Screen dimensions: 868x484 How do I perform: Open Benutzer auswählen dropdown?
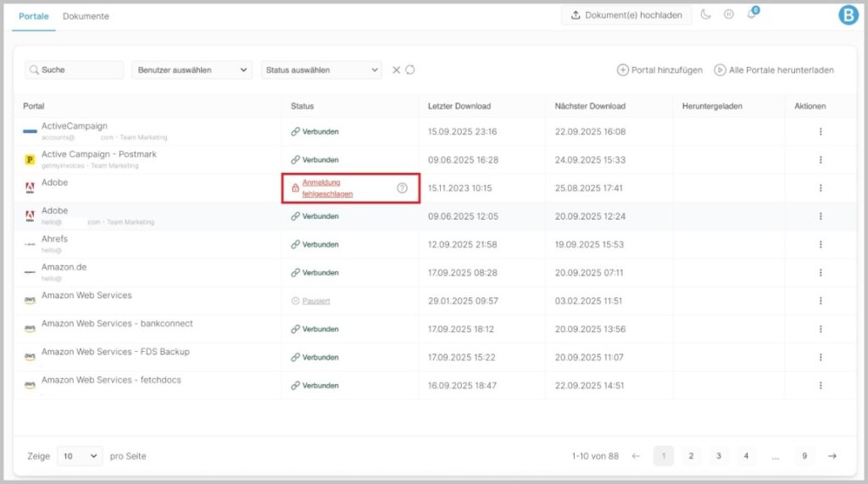click(x=192, y=70)
